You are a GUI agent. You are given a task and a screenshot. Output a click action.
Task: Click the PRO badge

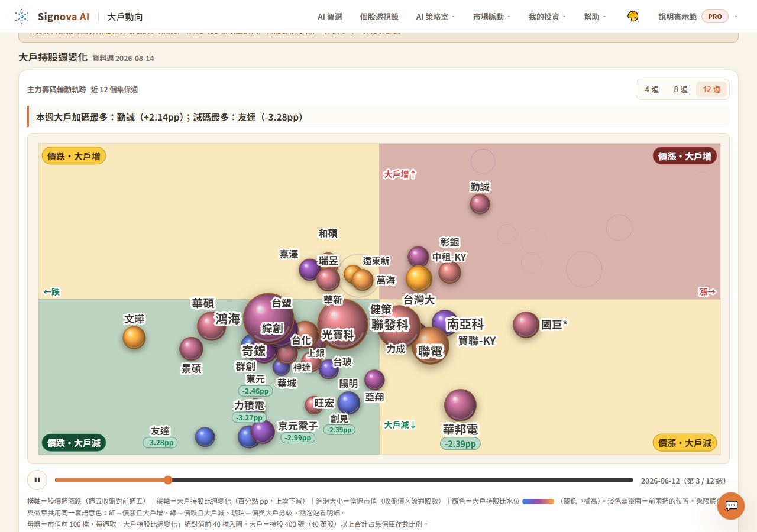(715, 17)
